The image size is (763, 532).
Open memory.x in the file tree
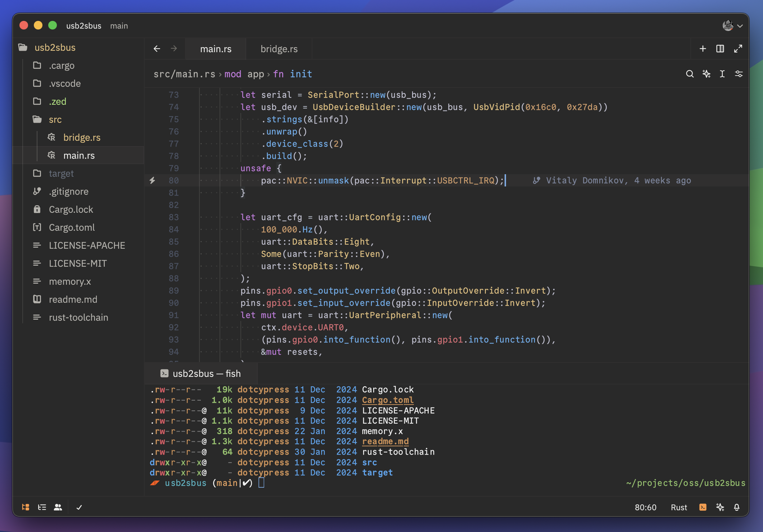pos(78,281)
